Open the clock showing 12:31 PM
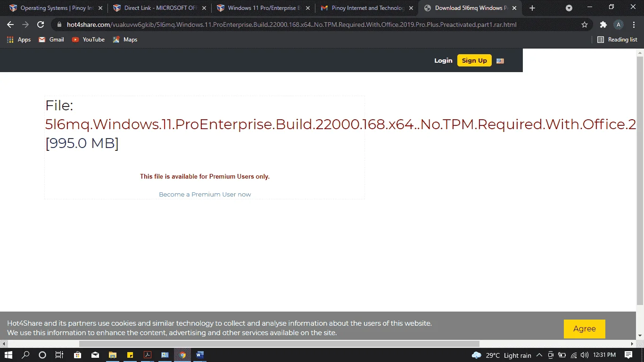Screen dimensions: 644x362 (605, 355)
